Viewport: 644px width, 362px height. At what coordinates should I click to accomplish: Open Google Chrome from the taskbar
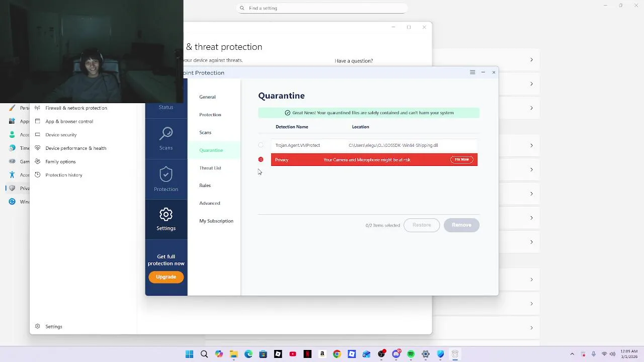337,354
